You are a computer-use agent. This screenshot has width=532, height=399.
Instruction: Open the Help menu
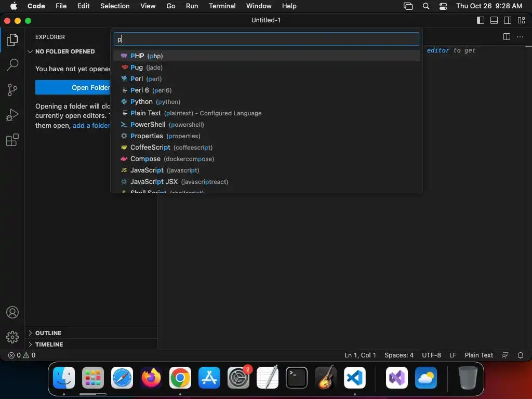pyautogui.click(x=289, y=6)
